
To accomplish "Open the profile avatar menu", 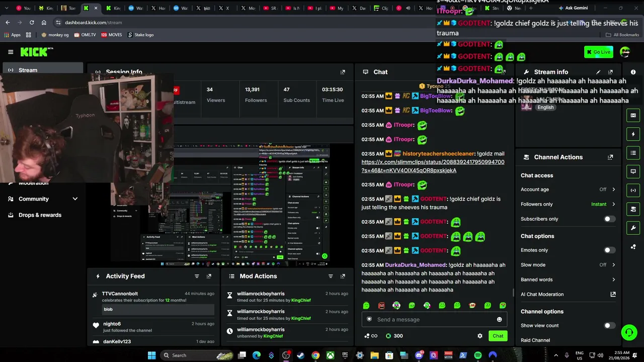I will click(x=625, y=52).
